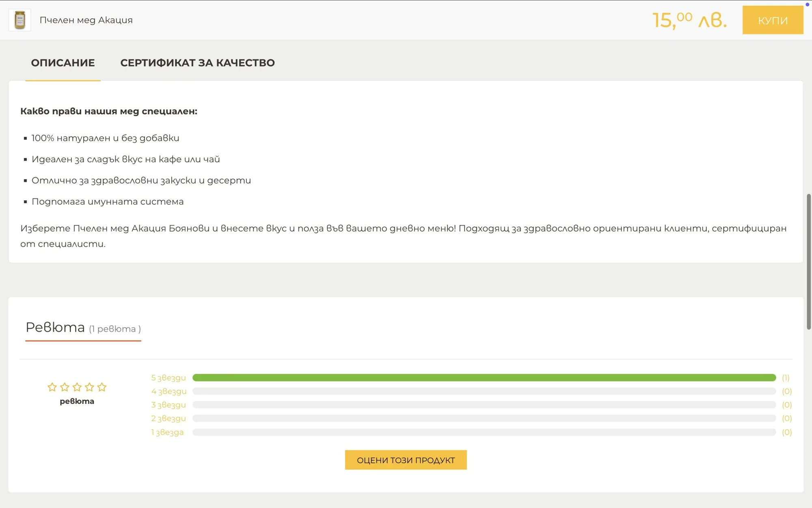Open the ОПИСАНИЕ tab

[63, 63]
